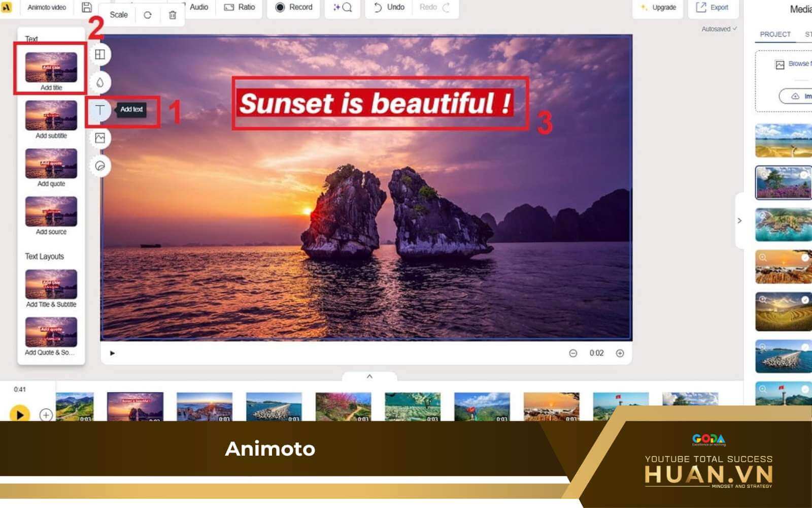This screenshot has width=812, height=508.
Task: Collapse the media panel side arrow
Action: (739, 220)
